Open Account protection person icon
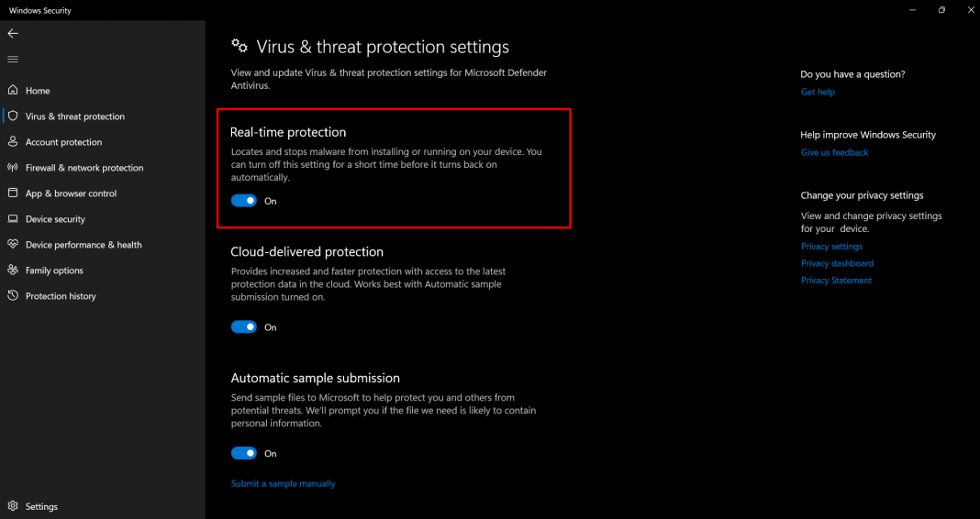 tap(13, 142)
